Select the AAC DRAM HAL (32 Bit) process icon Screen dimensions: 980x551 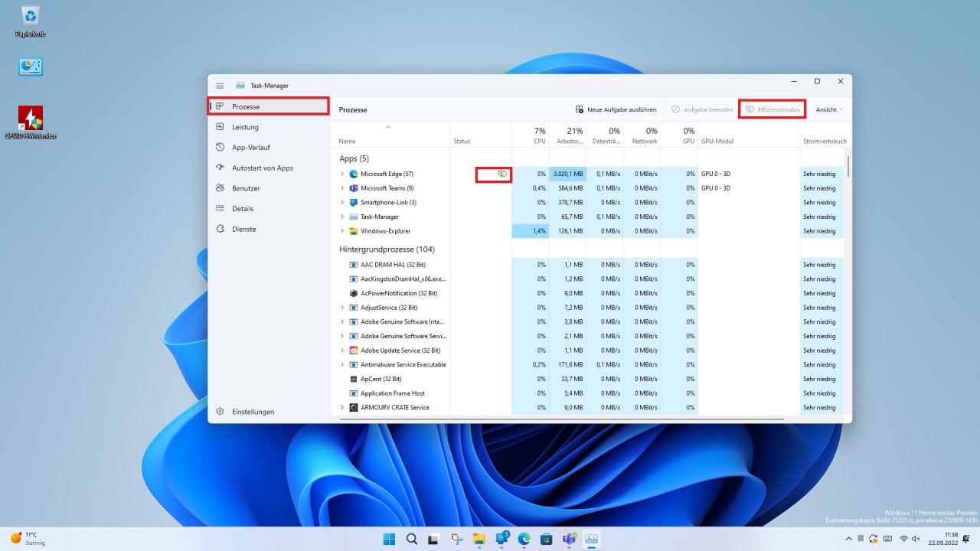click(354, 265)
